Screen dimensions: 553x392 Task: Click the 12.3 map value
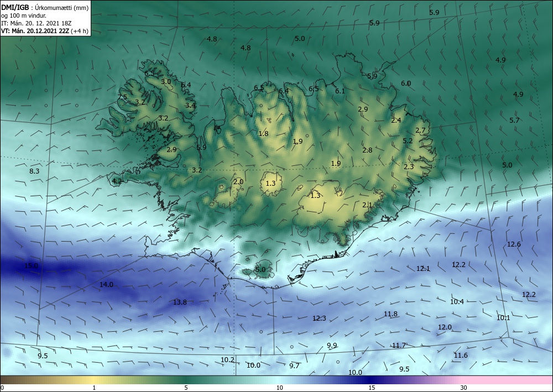tap(319, 318)
